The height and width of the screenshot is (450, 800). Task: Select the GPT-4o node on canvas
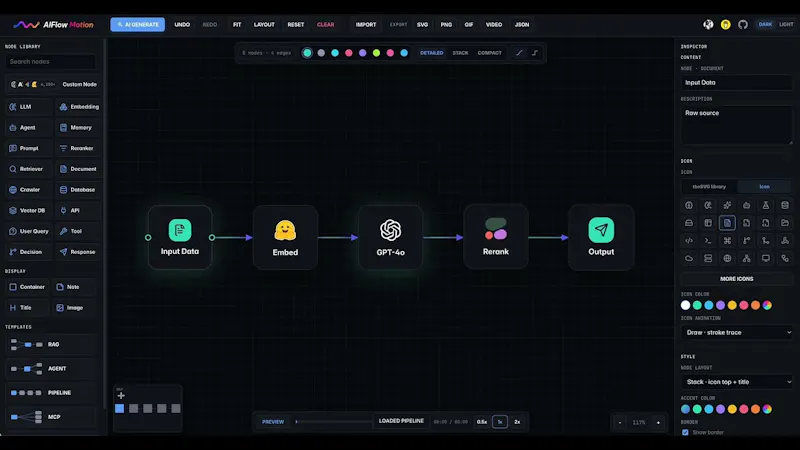tap(390, 237)
